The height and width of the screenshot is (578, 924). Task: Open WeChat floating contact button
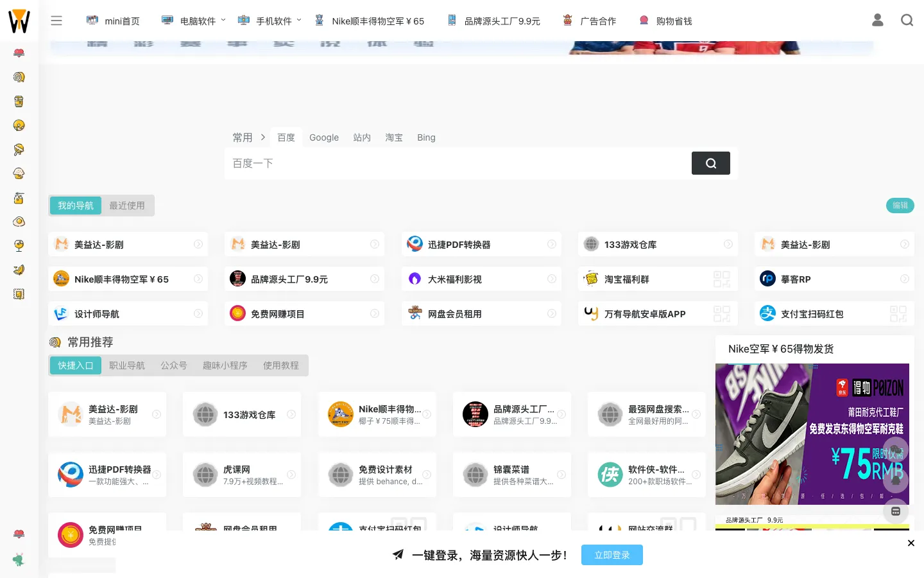tap(896, 450)
